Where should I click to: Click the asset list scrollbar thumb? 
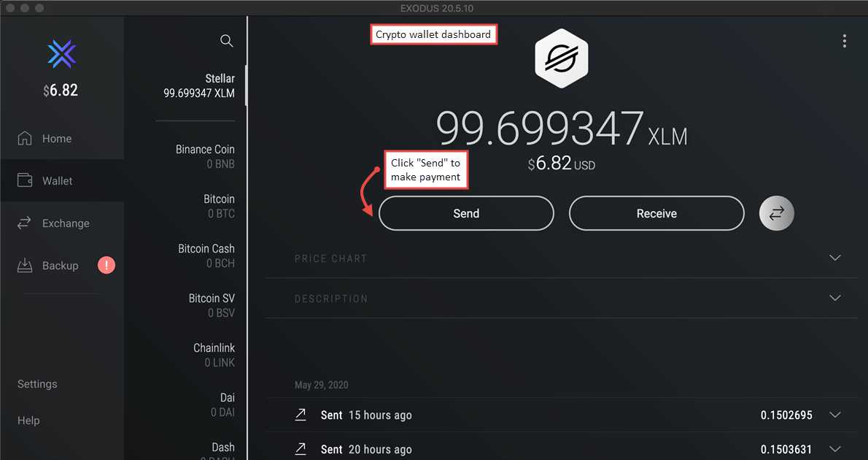coord(246,84)
